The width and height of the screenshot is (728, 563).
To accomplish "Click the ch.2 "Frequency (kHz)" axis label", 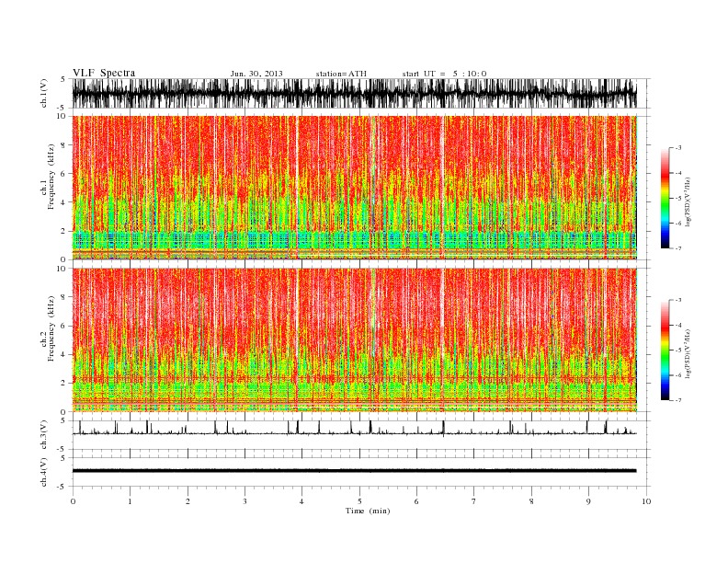I will (51, 328).
